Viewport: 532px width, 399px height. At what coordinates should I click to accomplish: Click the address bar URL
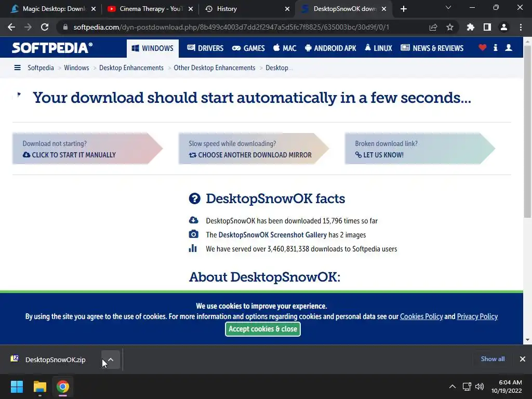click(231, 27)
